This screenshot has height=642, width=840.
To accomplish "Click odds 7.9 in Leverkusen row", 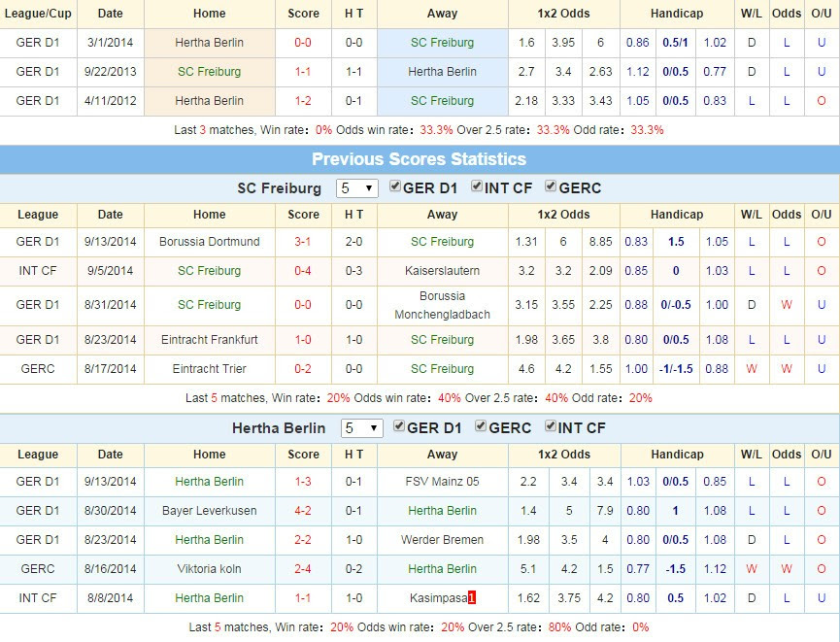I will click(x=605, y=511).
